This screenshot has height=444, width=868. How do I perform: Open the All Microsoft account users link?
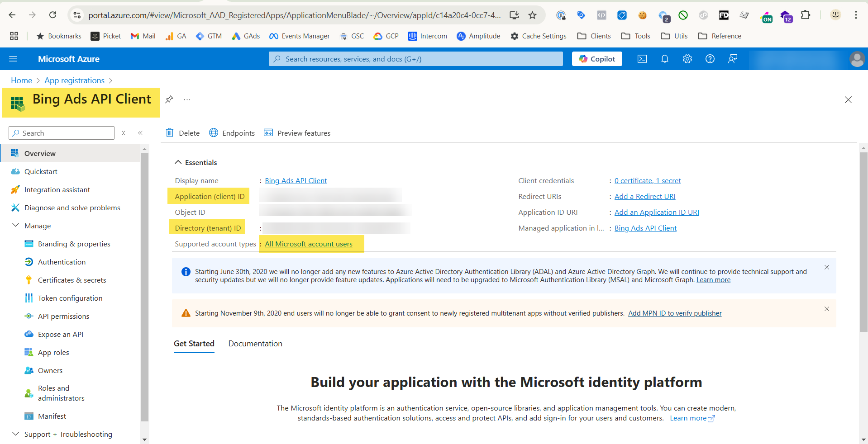309,244
